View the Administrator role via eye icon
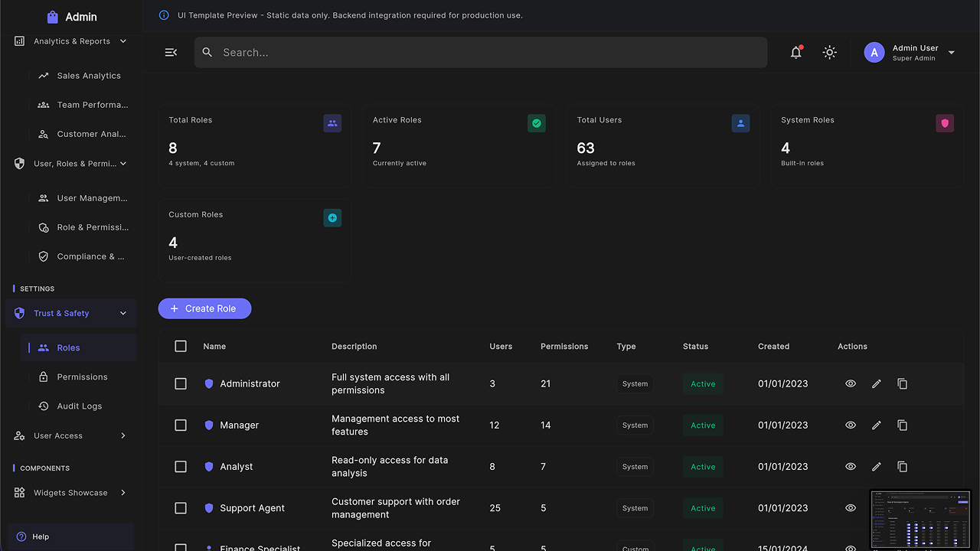Image resolution: width=980 pixels, height=551 pixels. click(x=851, y=384)
